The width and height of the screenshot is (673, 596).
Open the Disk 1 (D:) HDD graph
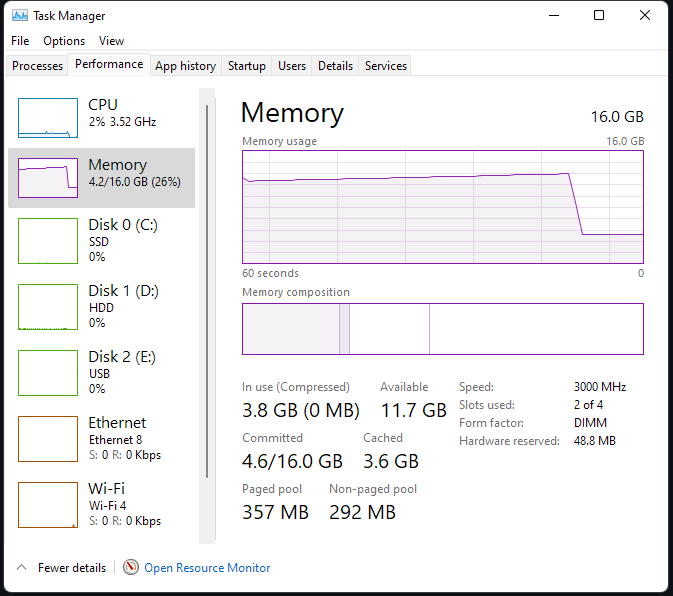(x=48, y=307)
